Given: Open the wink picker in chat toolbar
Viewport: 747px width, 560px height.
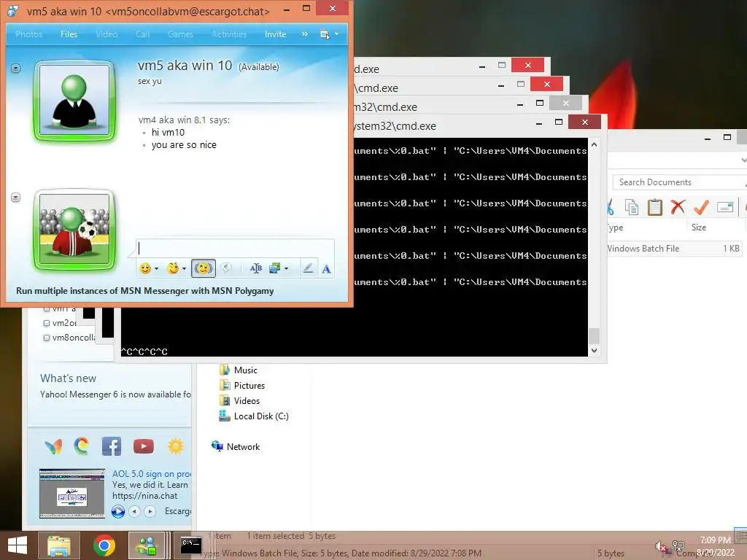Looking at the screenshot, I should coord(172,268).
